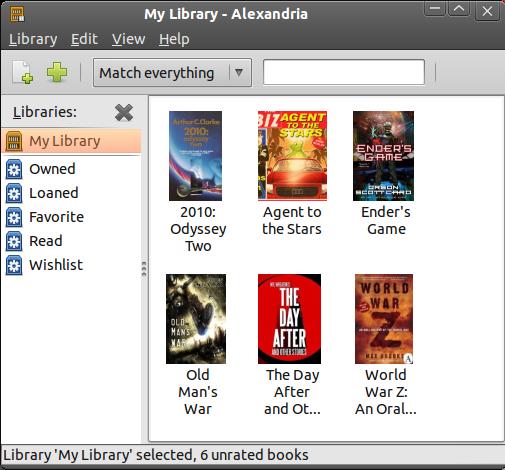Open the Help menu
The width and height of the screenshot is (505, 470).
pos(174,39)
